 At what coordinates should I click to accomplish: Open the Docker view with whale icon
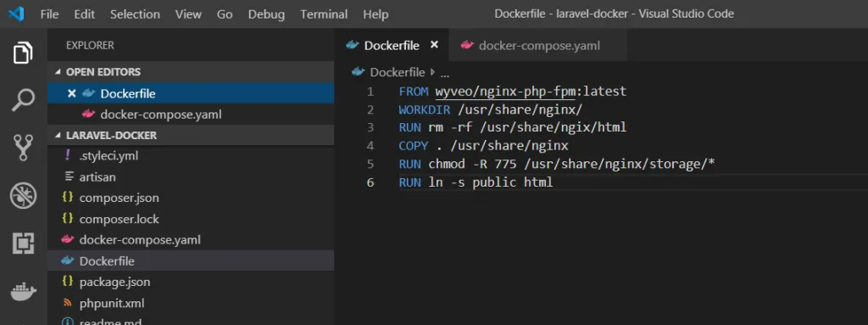23,291
